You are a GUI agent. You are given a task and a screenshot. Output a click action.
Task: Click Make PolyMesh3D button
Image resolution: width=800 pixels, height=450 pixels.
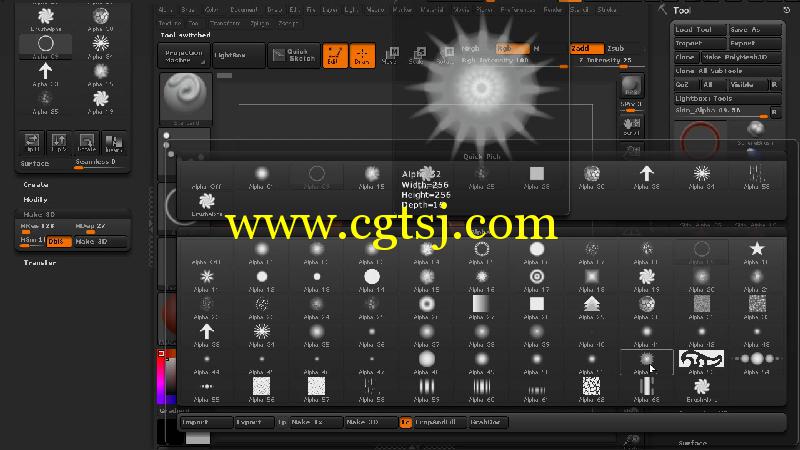pyautogui.click(x=741, y=57)
